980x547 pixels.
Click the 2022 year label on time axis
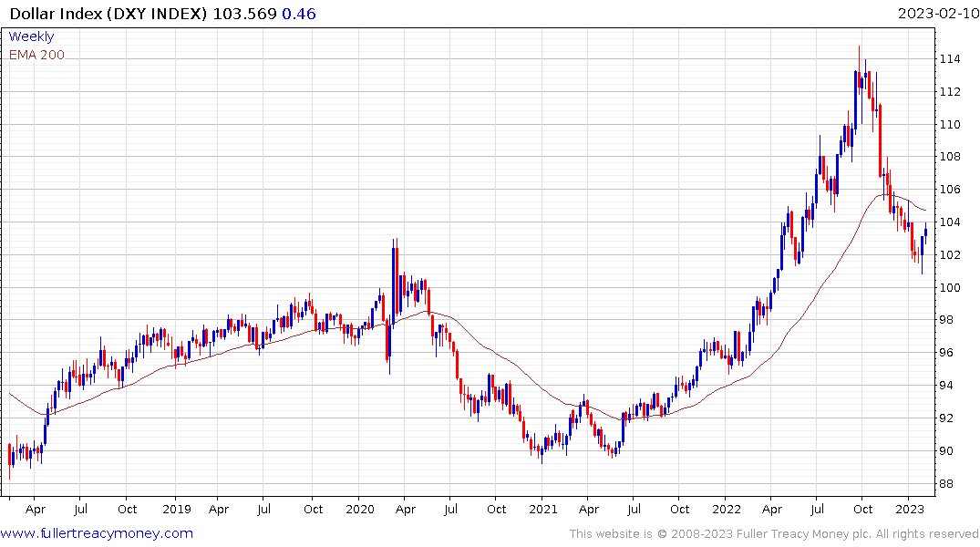[x=727, y=509]
